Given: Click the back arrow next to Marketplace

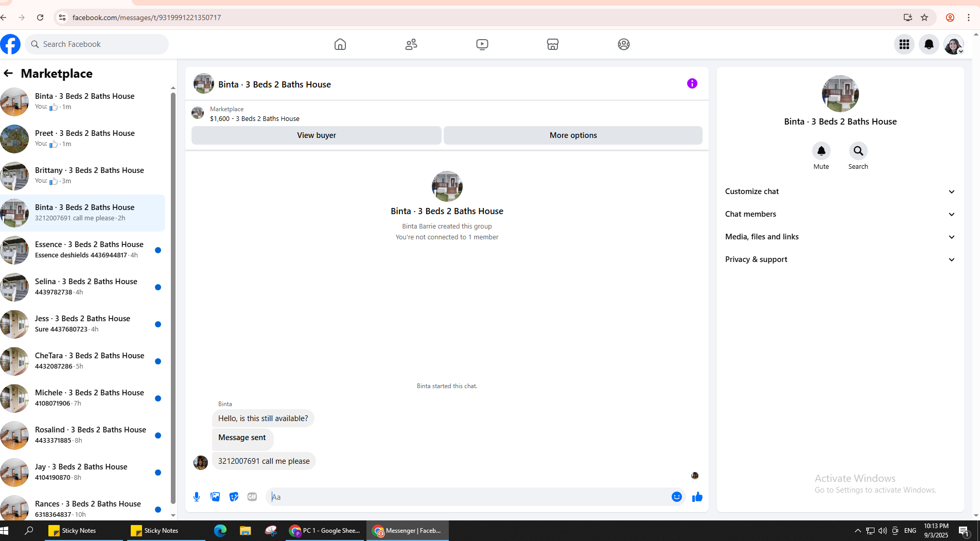Looking at the screenshot, I should click(8, 73).
